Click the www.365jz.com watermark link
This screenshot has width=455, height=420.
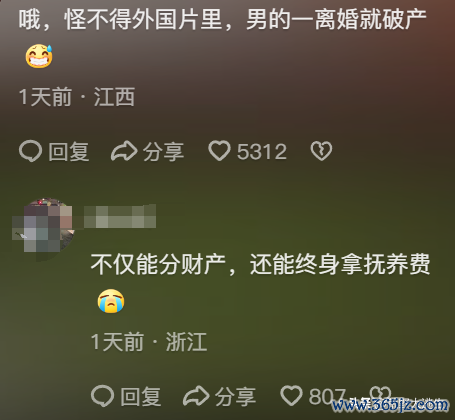(x=389, y=405)
